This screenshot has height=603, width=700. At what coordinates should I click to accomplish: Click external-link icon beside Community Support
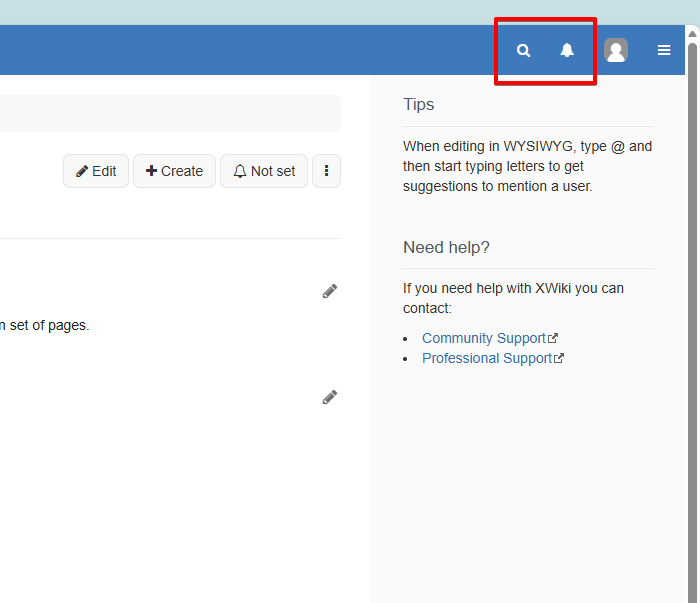553,338
